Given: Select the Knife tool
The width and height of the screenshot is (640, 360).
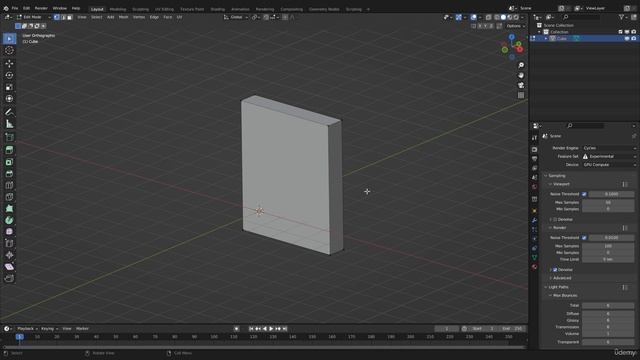Looking at the screenshot, I should pos(9,197).
